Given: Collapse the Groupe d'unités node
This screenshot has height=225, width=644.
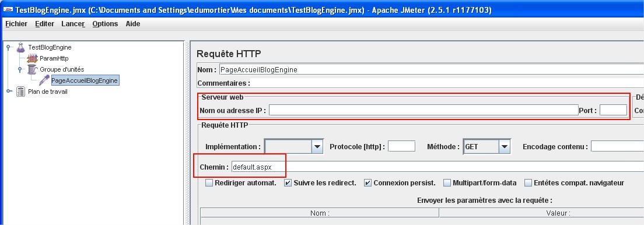Looking at the screenshot, I should click(x=20, y=69).
